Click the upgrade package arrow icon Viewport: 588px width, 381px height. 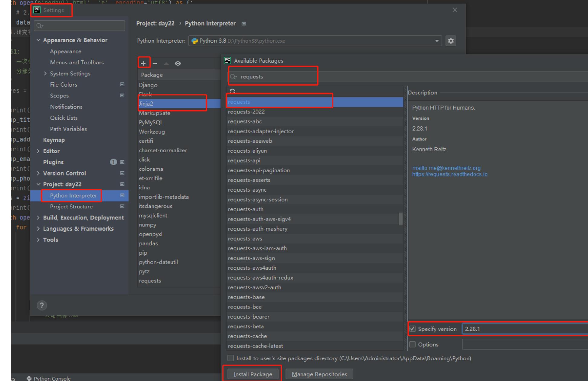[x=166, y=63]
